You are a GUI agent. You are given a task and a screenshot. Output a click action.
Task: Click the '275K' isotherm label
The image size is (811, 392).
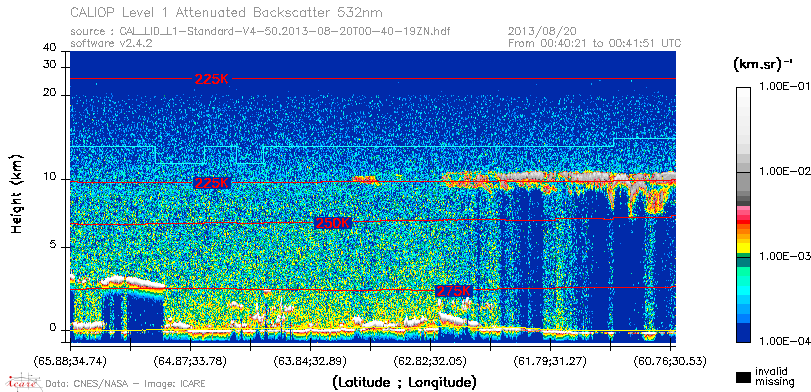point(454,291)
